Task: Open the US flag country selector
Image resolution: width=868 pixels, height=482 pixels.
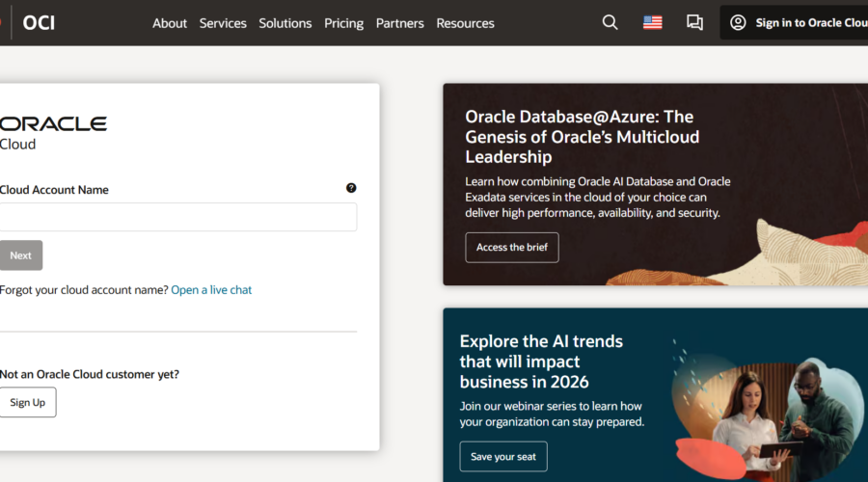Action: click(652, 23)
